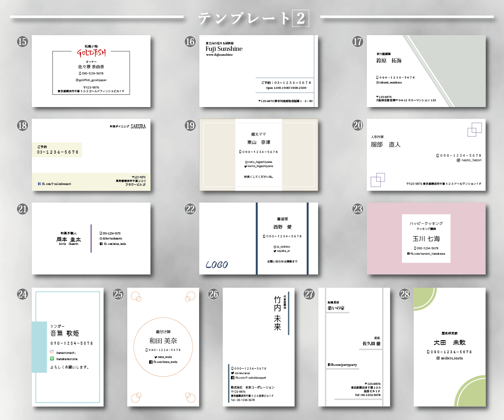Viewport: 504px width, 420px height.
Task: Click the number 15 circle badge
Action: point(22,41)
